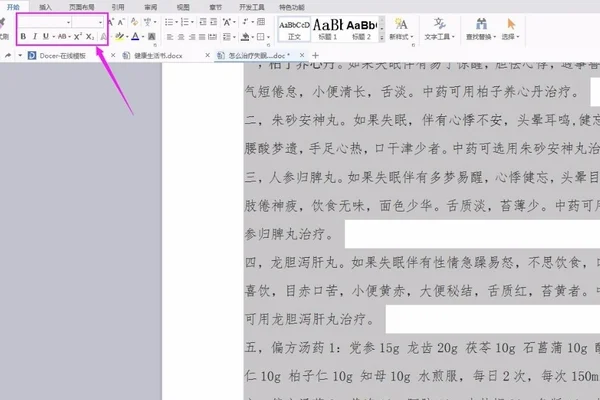Toggle Bold formatting button
The height and width of the screenshot is (400, 600).
(23, 36)
